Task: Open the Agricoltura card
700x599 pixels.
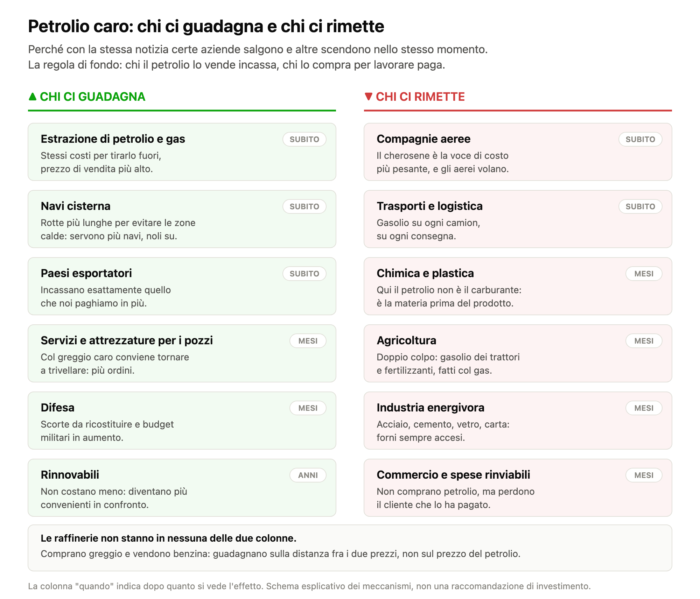Action: coord(518,353)
